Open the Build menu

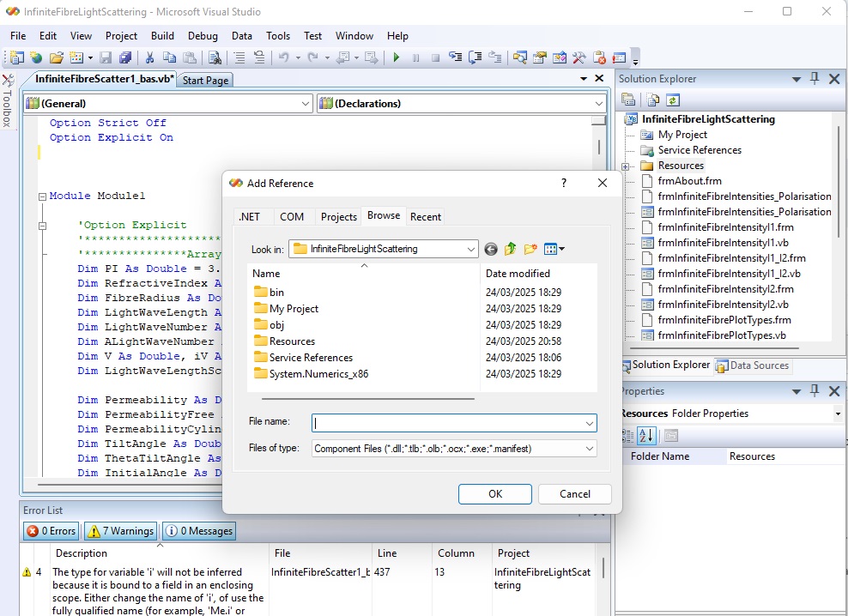(x=162, y=36)
